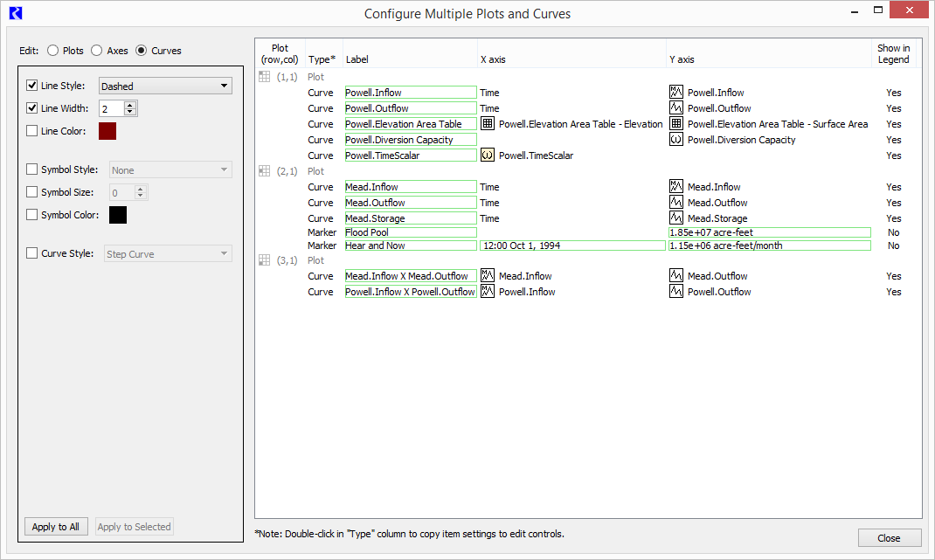Click the Yes legend cell for Powell.Inflow X Powell.Outflow
This screenshot has width=935, height=560.
point(893,292)
